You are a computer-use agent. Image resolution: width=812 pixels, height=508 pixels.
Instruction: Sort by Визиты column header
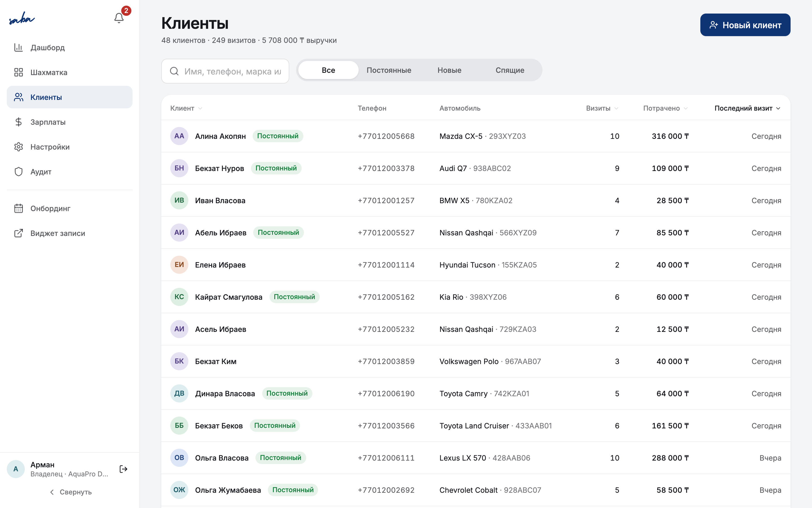(x=602, y=108)
